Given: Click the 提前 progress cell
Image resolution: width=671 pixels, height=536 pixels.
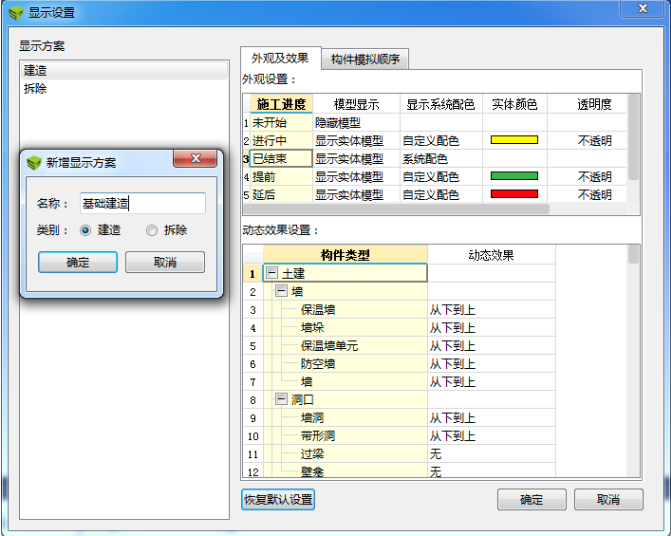Looking at the screenshot, I should point(281,177).
